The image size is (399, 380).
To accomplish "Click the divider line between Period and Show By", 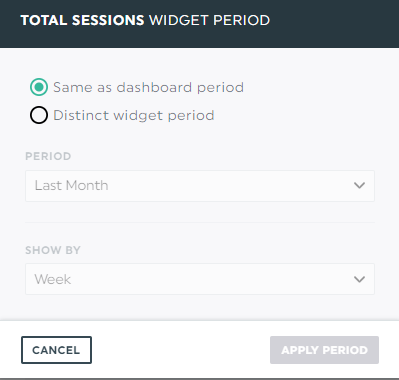I will pos(200,222).
